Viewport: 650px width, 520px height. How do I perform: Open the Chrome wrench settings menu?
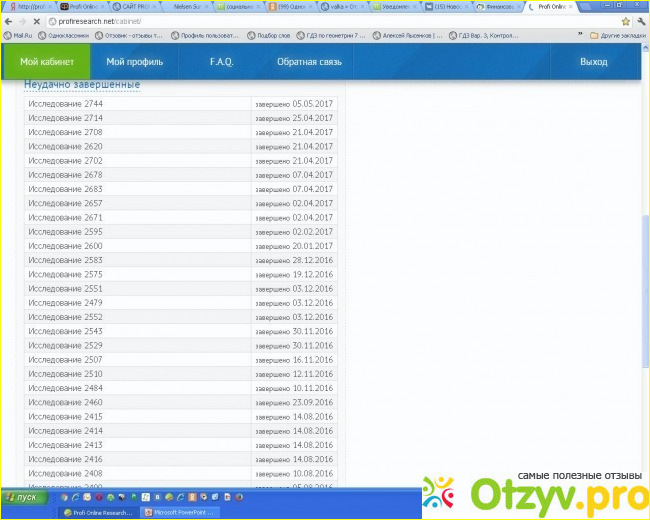(640, 21)
